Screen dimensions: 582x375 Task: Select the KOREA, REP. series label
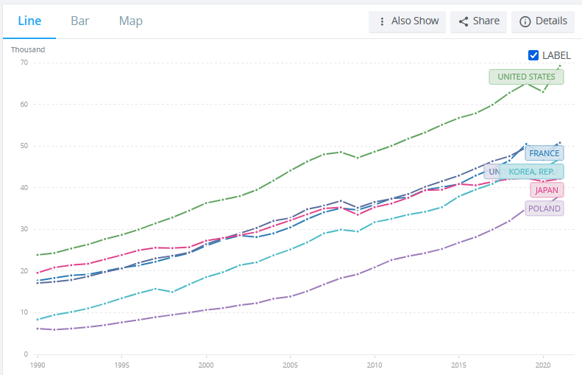click(x=532, y=172)
